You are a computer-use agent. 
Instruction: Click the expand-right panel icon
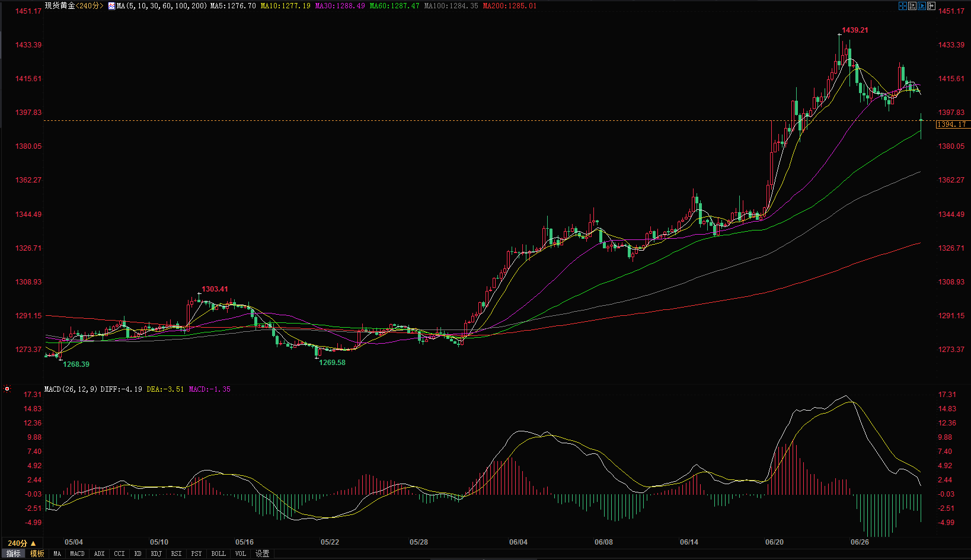(931, 6)
